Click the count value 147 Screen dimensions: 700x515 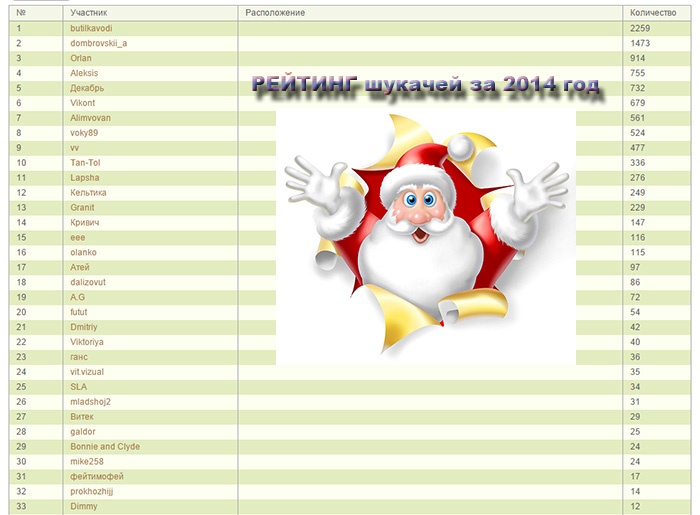tap(638, 223)
